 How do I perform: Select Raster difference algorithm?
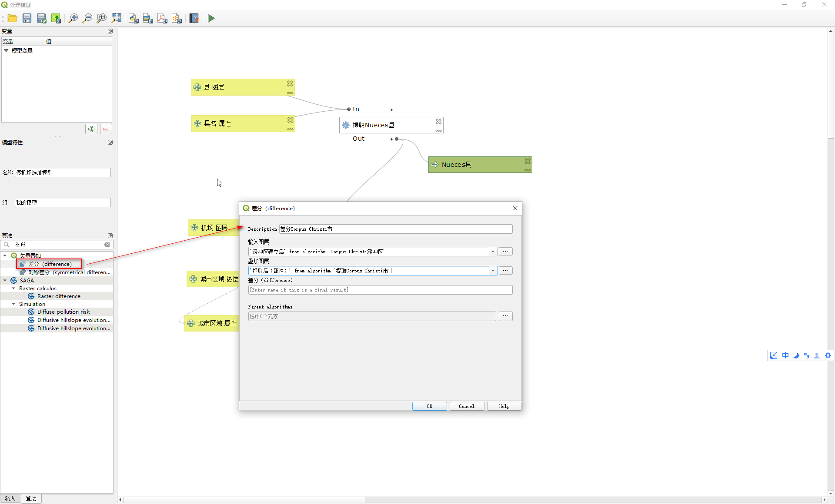59,296
